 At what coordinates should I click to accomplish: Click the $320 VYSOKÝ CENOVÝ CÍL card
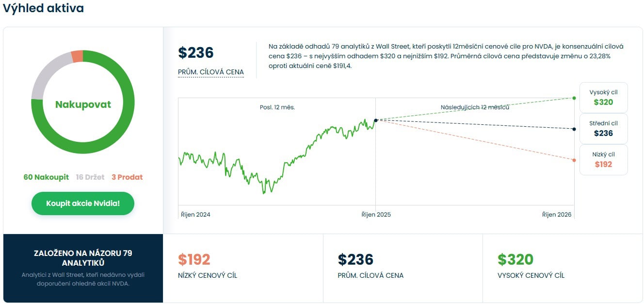563,267
